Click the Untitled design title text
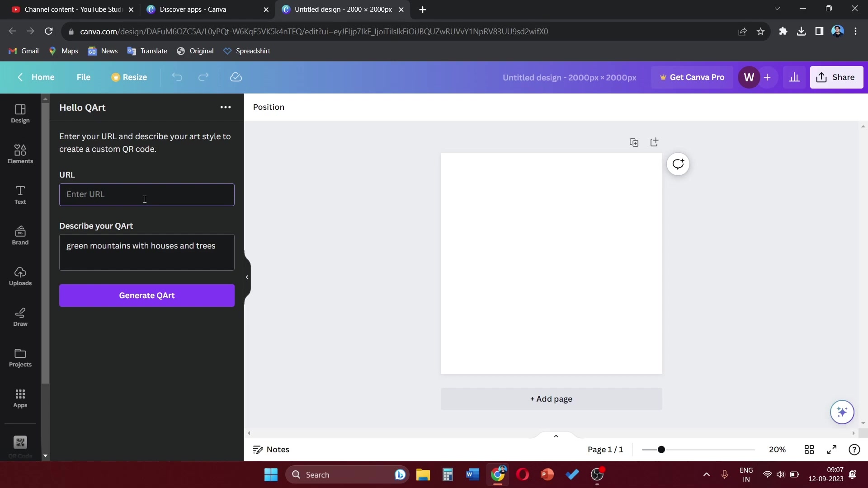Screen dimensions: 868x488 click(x=570, y=77)
